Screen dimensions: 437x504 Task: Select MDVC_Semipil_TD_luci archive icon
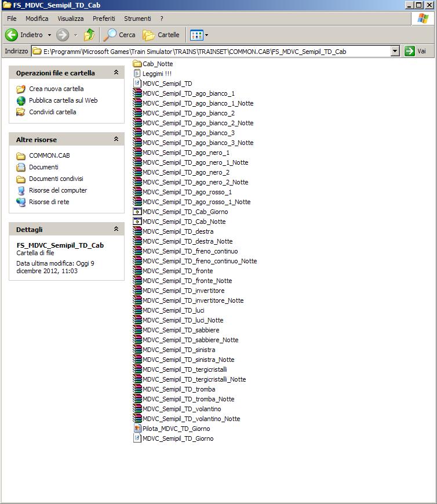pyautogui.click(x=137, y=310)
